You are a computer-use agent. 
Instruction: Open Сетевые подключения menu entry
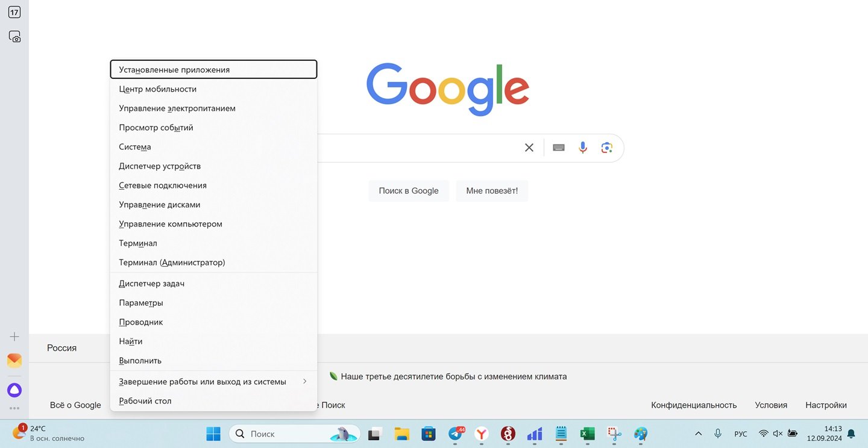click(x=213, y=185)
